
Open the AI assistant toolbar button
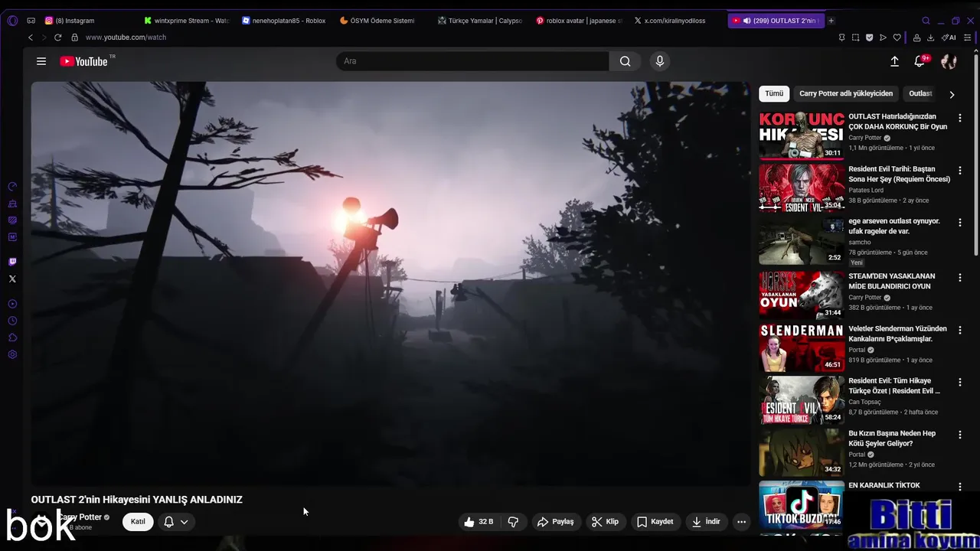[949, 37]
